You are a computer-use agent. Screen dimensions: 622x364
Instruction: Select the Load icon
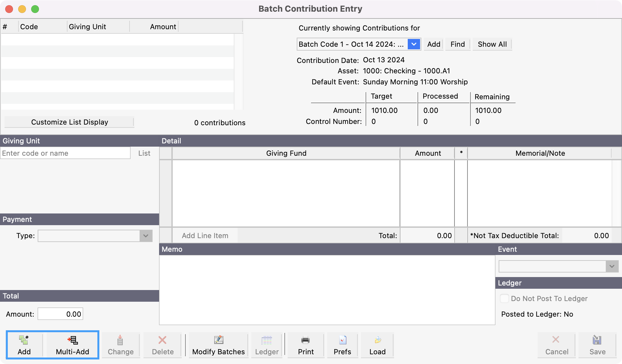point(377,345)
